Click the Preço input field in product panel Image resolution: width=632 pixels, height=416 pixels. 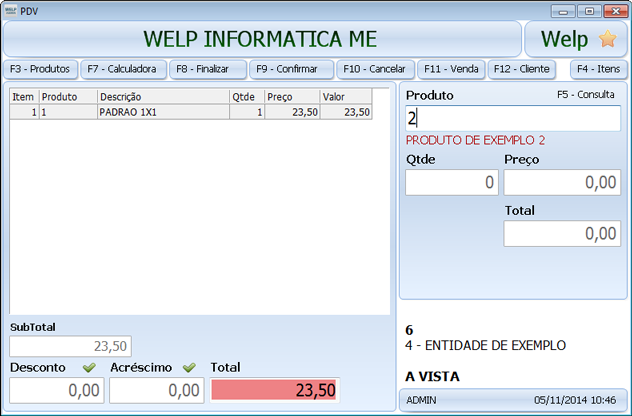click(x=562, y=183)
